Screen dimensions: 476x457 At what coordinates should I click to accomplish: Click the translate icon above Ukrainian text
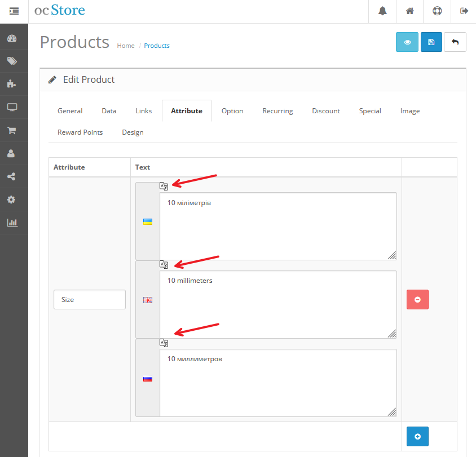click(x=164, y=186)
